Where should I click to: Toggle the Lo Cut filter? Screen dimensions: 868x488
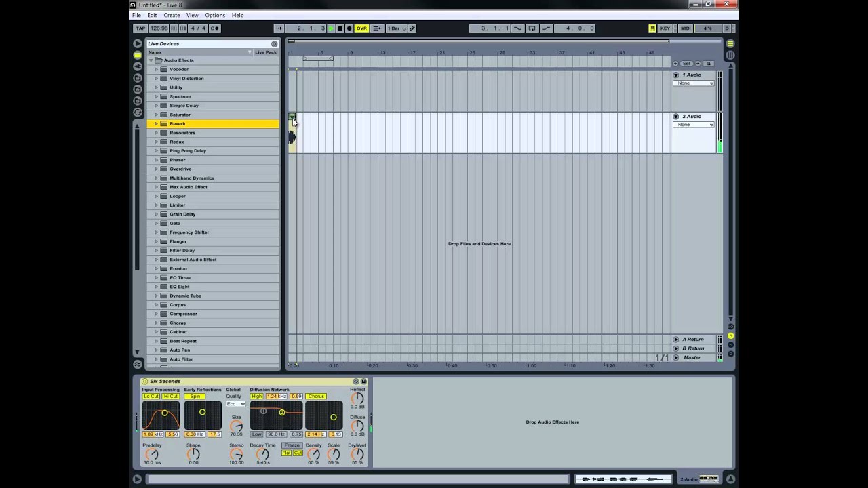point(151,396)
